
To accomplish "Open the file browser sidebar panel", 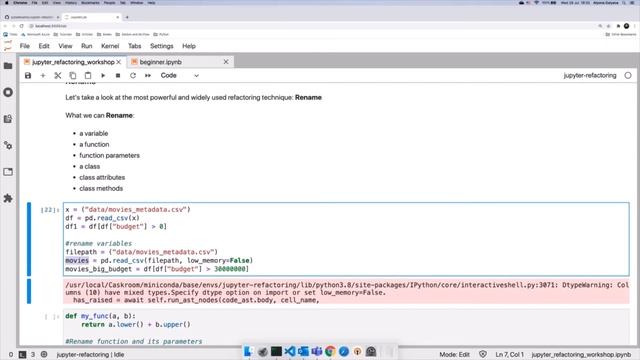I will point(8,66).
